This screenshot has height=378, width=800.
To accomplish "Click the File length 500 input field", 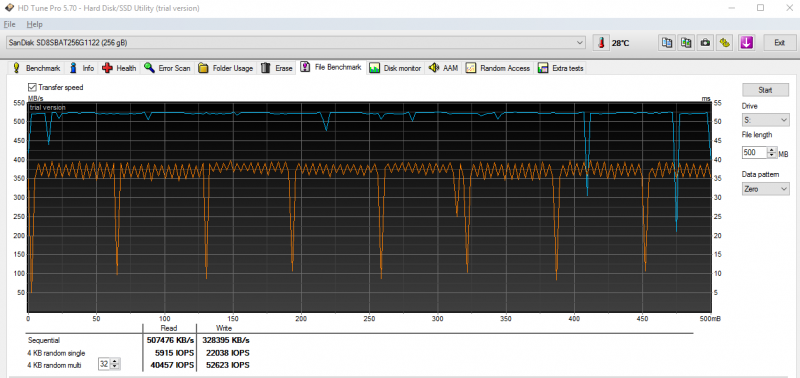I will (755, 153).
